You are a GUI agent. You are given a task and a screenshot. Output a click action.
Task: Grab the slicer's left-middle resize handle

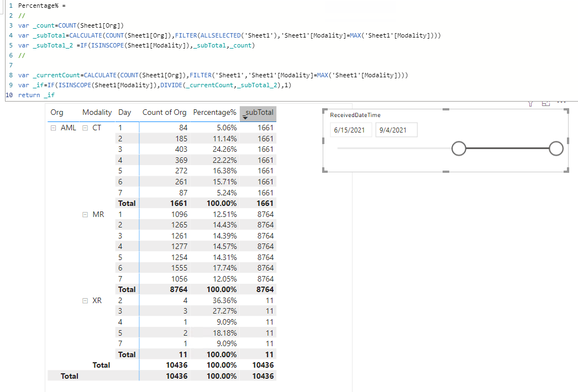pos(323,140)
